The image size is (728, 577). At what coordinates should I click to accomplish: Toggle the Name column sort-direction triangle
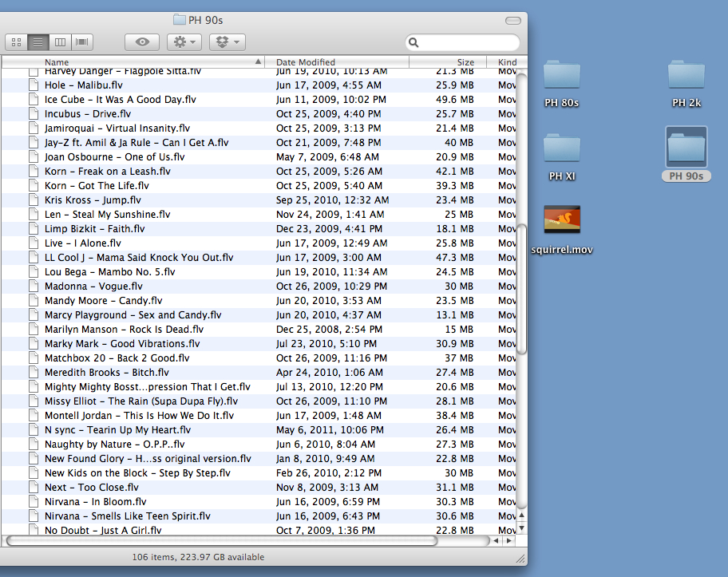pos(258,61)
